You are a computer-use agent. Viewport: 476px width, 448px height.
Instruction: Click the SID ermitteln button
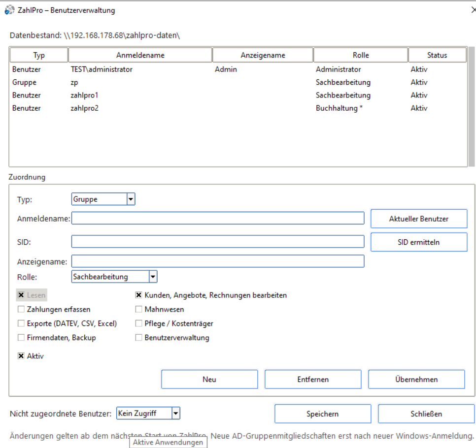pyautogui.click(x=419, y=242)
